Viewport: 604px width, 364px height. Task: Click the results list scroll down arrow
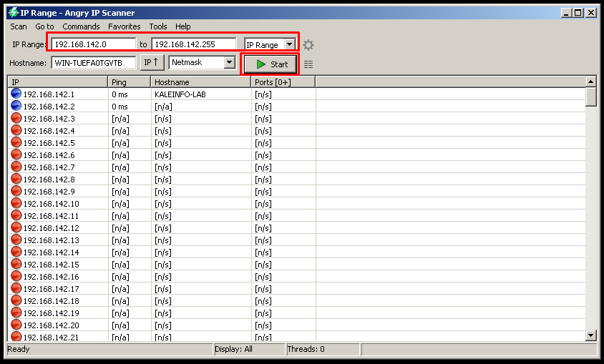[x=591, y=335]
